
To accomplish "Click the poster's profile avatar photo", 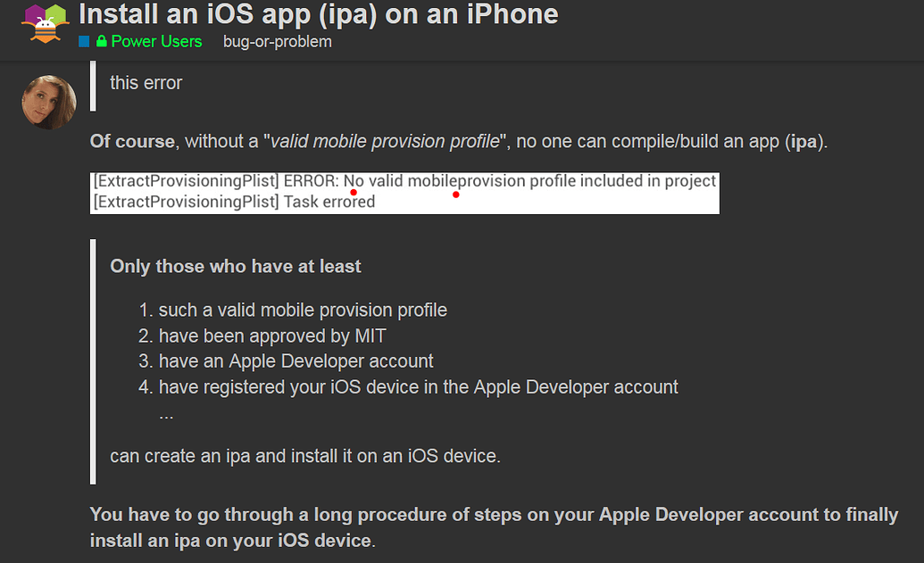I will pos(48,101).
